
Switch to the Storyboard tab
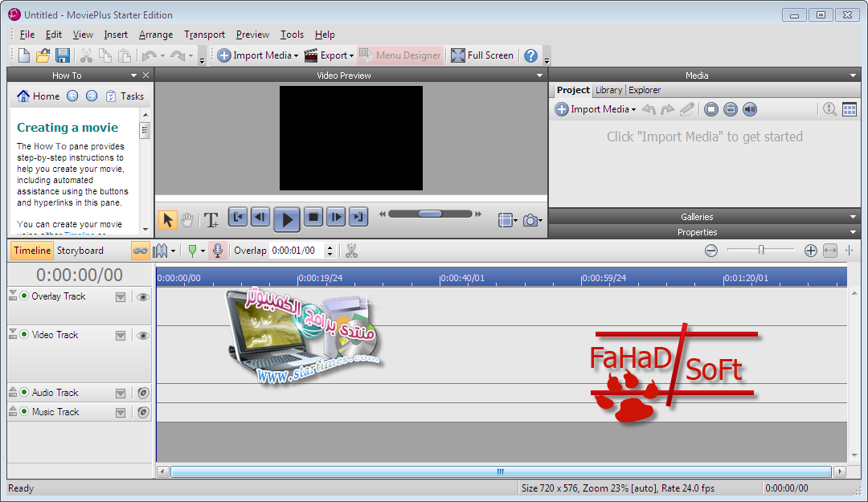(x=80, y=251)
